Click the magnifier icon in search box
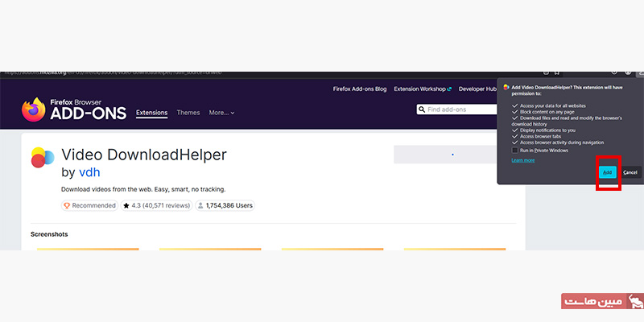The image size is (644, 322). point(422,109)
